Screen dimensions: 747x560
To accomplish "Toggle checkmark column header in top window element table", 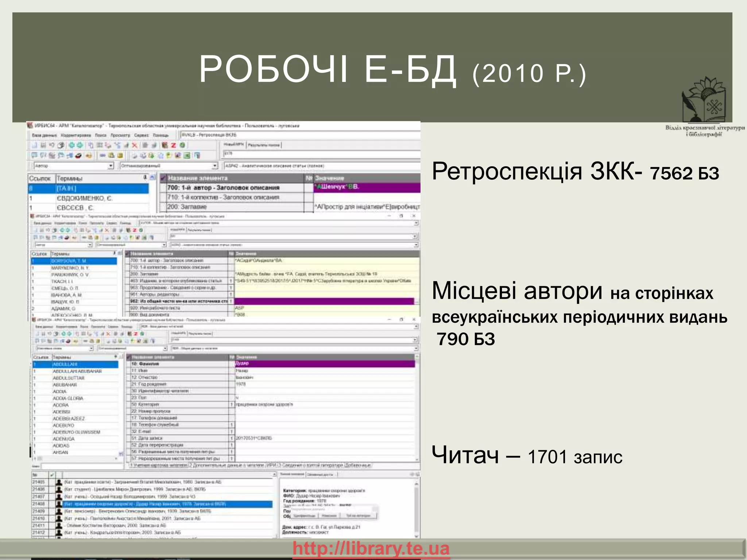I will click(163, 178).
